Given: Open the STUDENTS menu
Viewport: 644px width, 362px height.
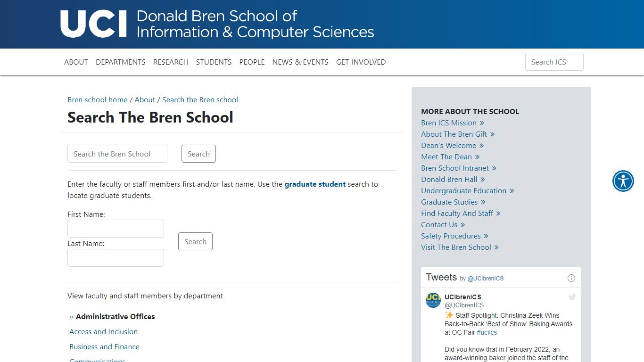Looking at the screenshot, I should coord(214,62).
